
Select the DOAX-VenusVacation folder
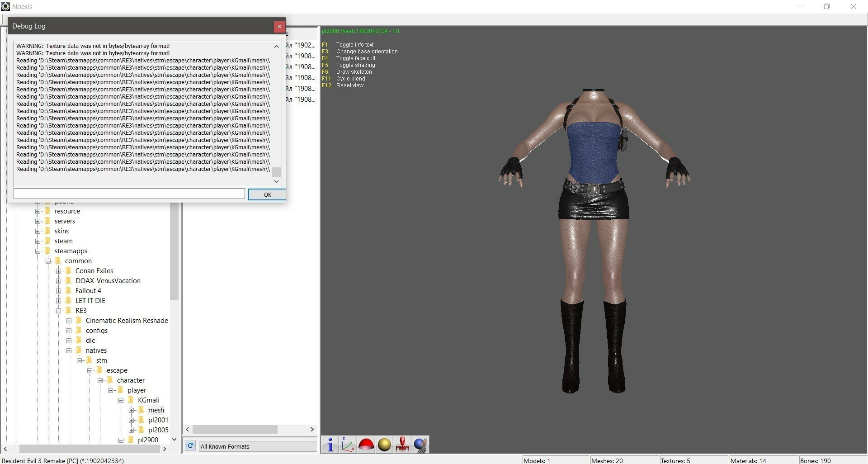coord(108,281)
